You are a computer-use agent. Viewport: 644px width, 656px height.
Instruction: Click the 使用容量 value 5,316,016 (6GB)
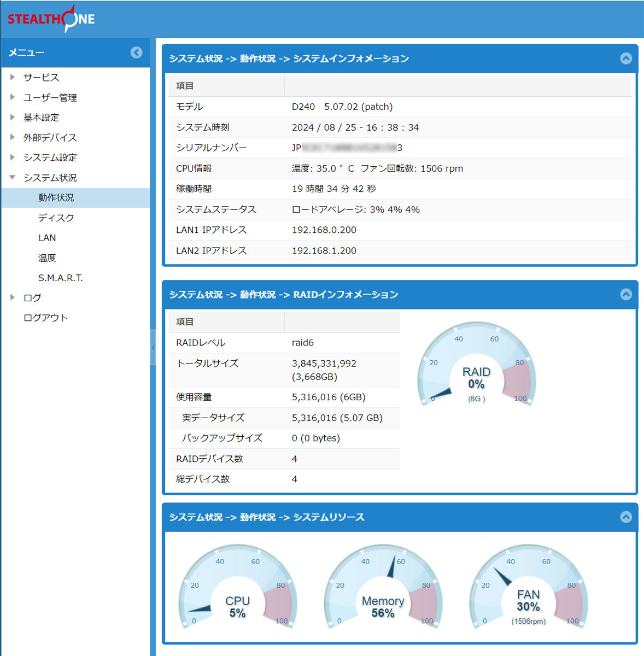click(x=329, y=397)
